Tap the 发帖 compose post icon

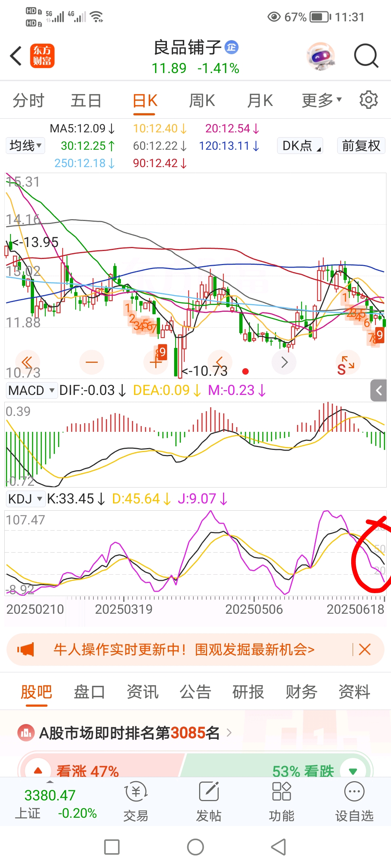tap(209, 801)
